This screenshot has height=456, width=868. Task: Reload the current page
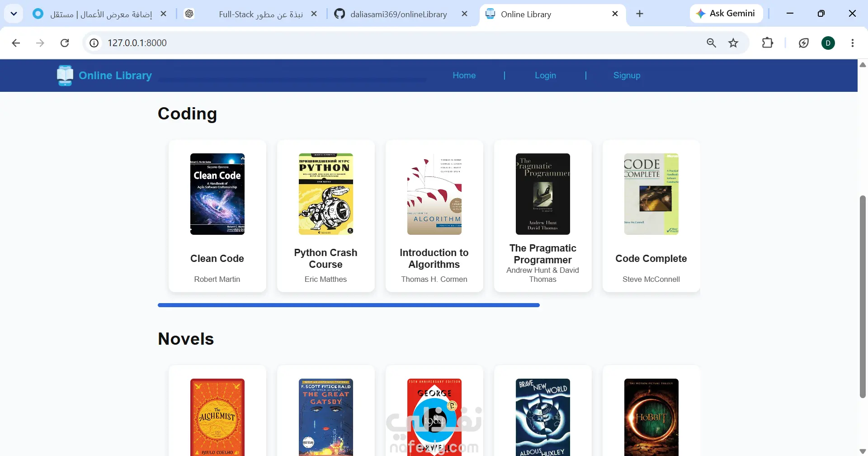(65, 43)
